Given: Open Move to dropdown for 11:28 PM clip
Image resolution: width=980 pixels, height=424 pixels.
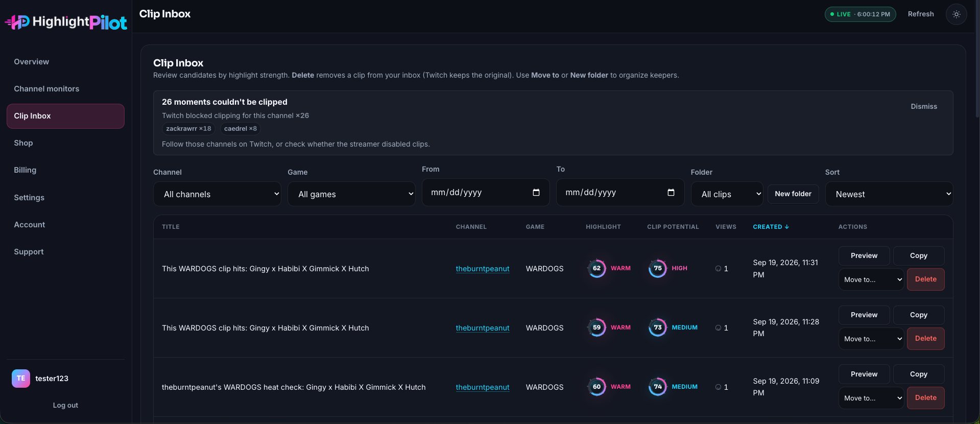Looking at the screenshot, I should 871,339.
